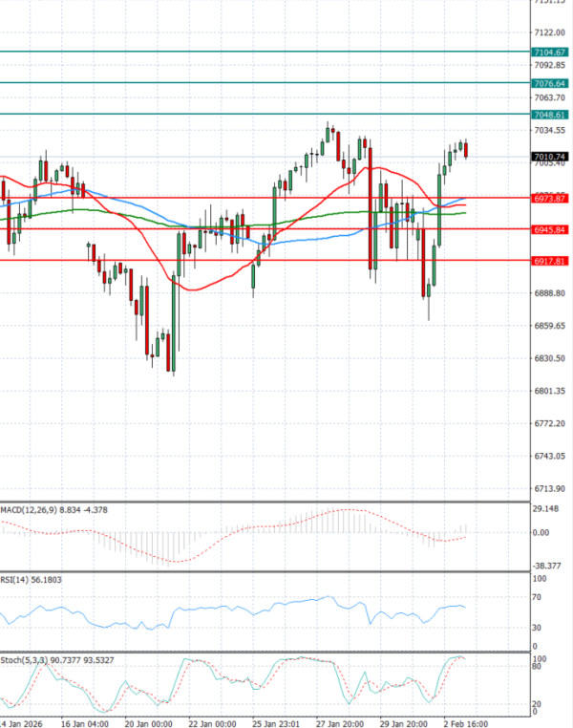
Task: Select the RSI 70 overbought scale value
Action: [x=539, y=597]
